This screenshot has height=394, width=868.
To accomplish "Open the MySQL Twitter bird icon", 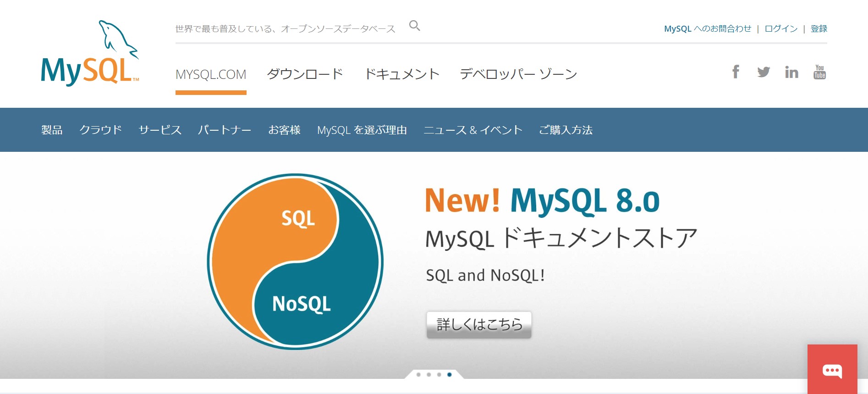I will click(x=764, y=72).
